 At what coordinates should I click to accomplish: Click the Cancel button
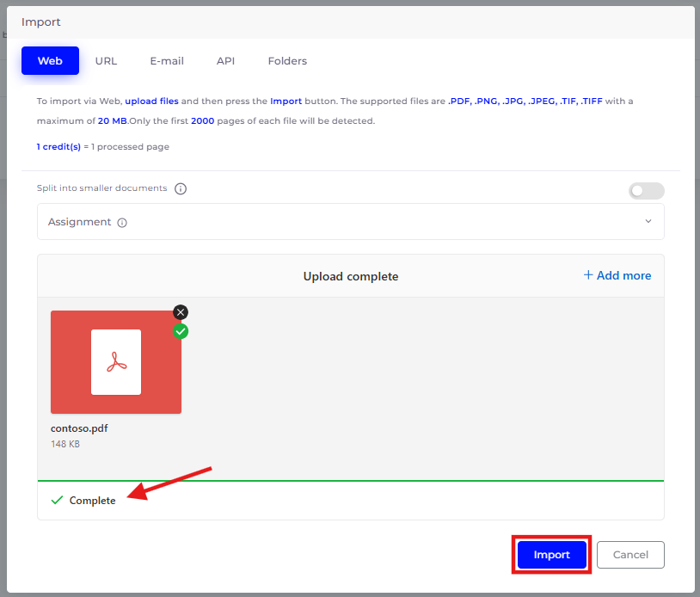(x=630, y=555)
